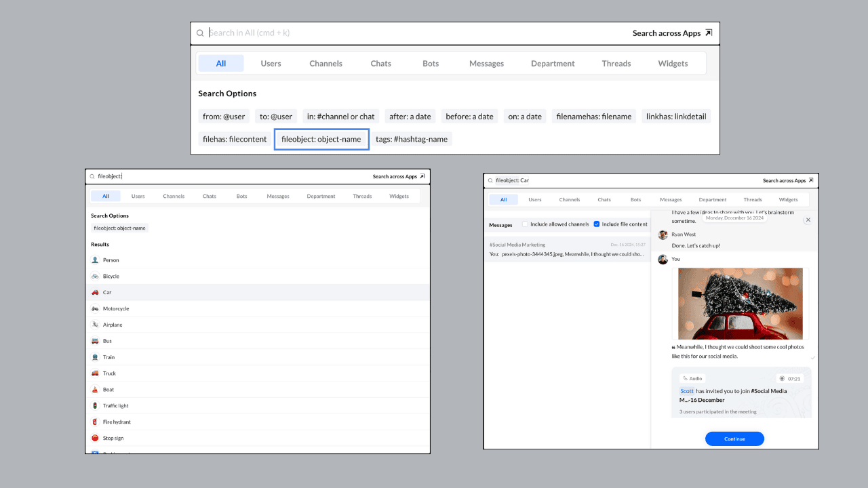Select the 'filehas: filecontent' search option

(x=235, y=139)
